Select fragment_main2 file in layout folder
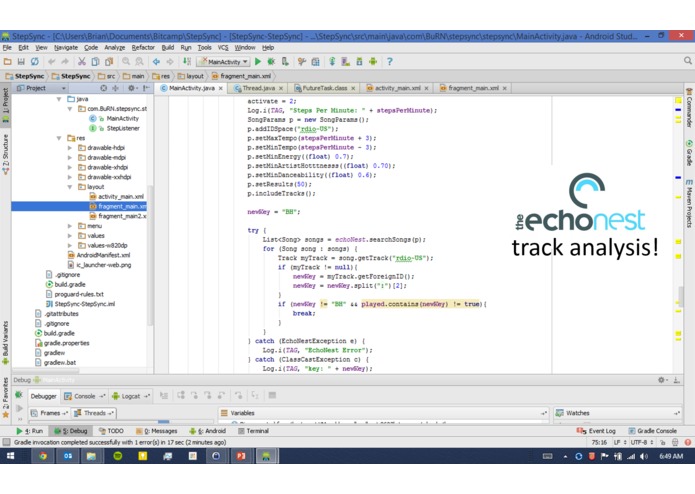Image resolution: width=695 pixels, height=494 pixels. tap(118, 216)
